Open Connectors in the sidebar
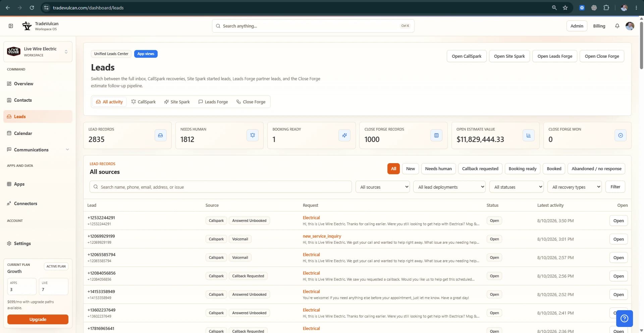The width and height of the screenshot is (644, 333). (38, 203)
